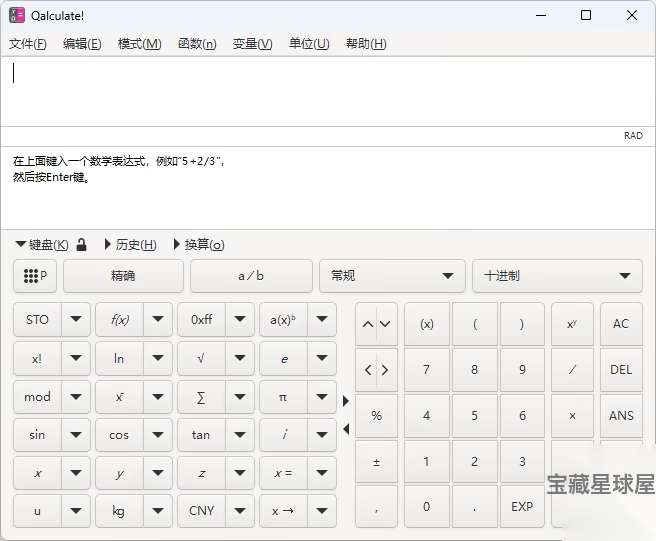
Task: Open dropdown arrow next to mod
Action: (76, 397)
